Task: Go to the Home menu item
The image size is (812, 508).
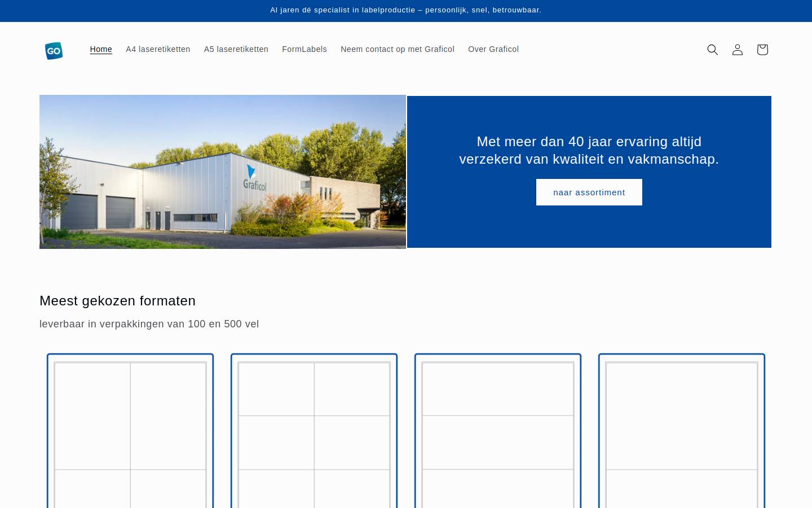Action: [101, 49]
